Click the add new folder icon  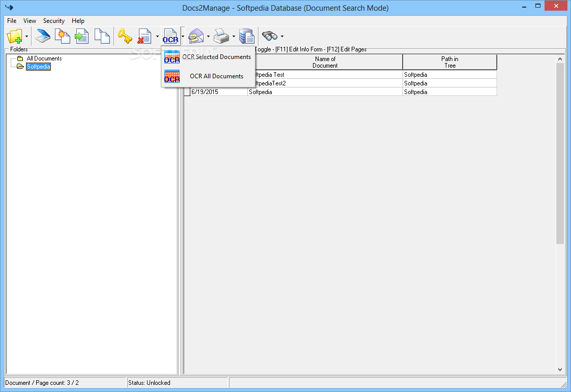(x=15, y=36)
